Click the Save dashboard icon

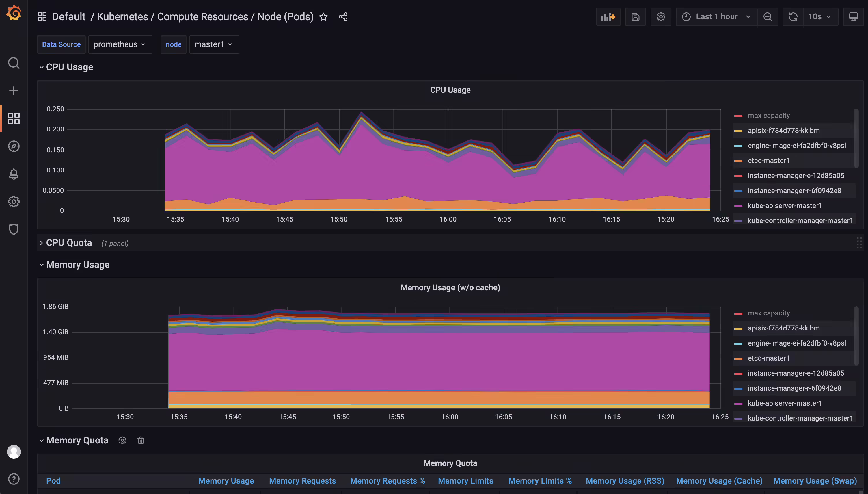tap(635, 17)
